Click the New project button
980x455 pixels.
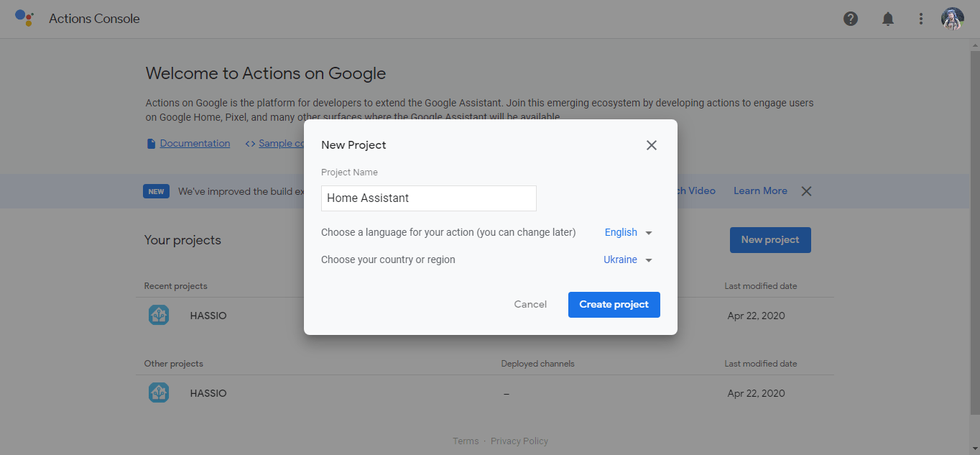point(770,240)
